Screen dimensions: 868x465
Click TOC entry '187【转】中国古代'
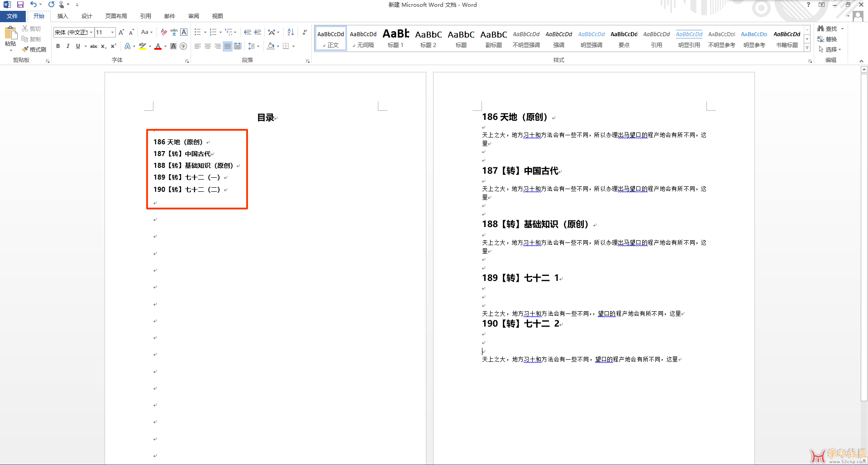[182, 154]
